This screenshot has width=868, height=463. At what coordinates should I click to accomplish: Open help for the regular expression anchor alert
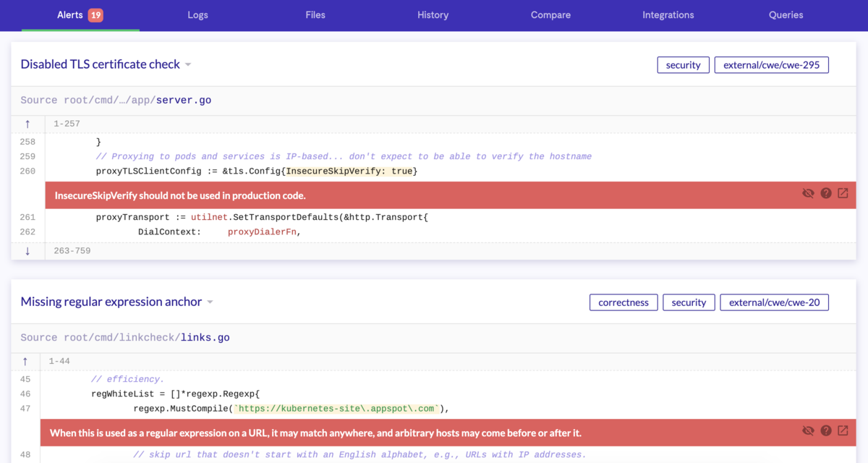(825, 430)
